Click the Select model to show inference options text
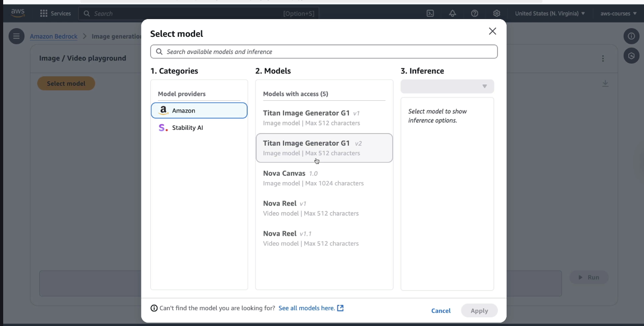Screen dimensions: 644x326 coord(438,116)
